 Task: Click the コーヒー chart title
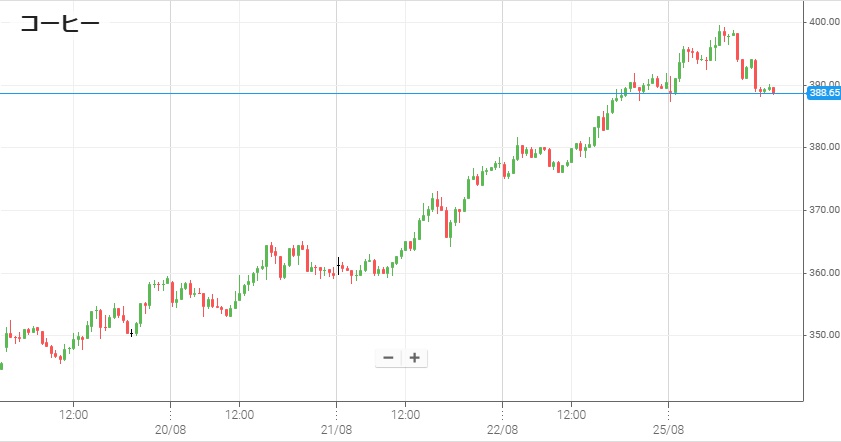point(60,24)
